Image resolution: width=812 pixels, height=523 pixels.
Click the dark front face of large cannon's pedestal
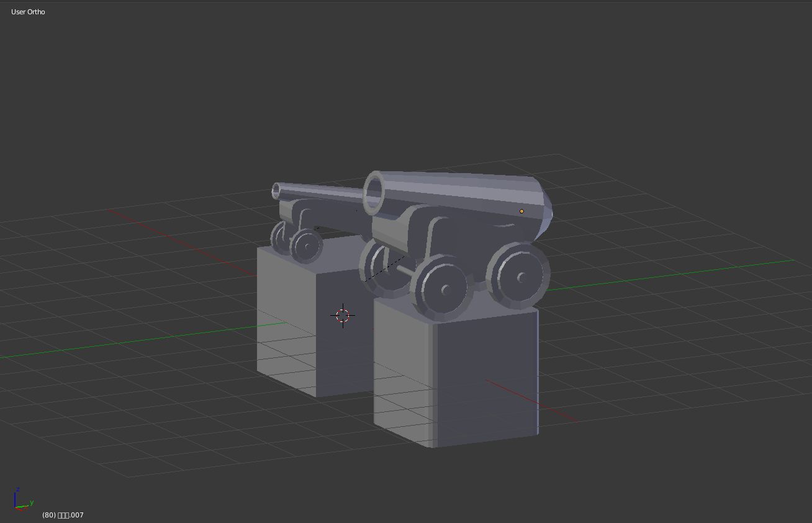click(x=487, y=378)
